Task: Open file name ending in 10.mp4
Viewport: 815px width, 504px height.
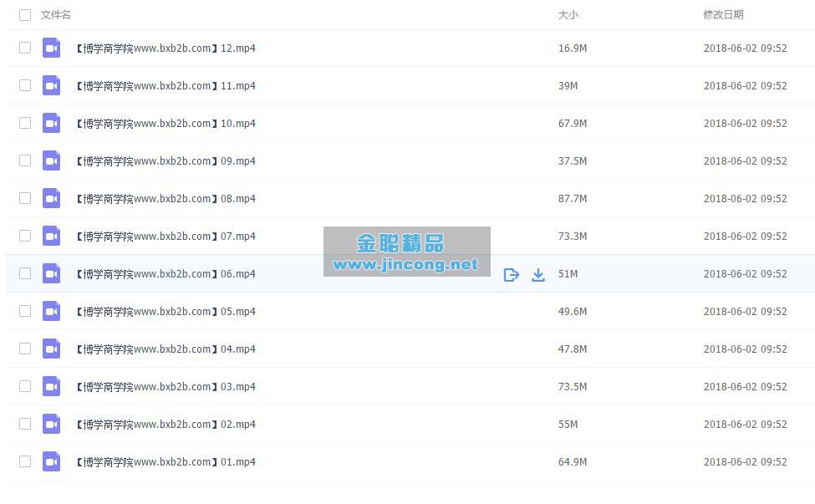Action: pos(166,124)
